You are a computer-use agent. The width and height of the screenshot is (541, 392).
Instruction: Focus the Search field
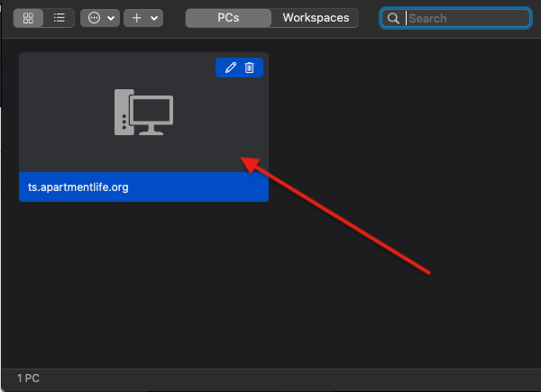[x=455, y=18]
